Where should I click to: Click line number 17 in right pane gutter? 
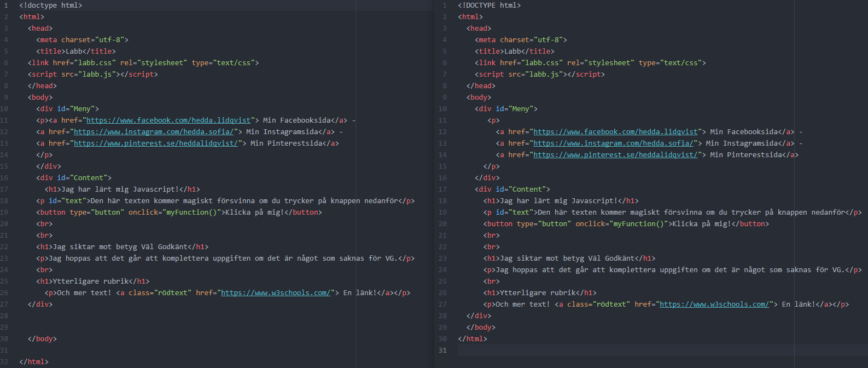pos(442,189)
